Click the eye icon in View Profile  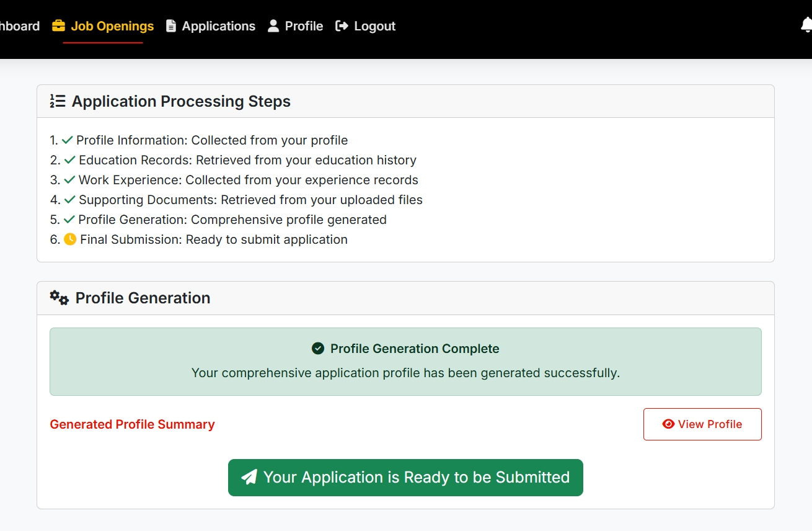tap(668, 424)
